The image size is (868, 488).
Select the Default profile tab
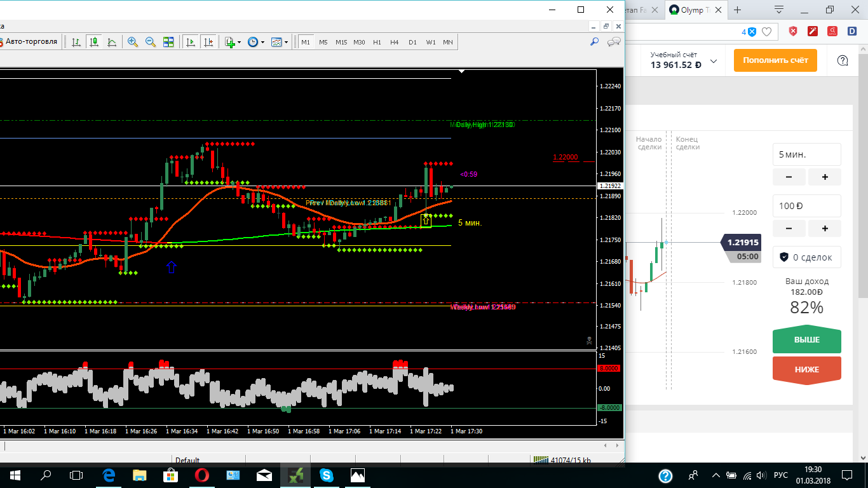coord(187,460)
